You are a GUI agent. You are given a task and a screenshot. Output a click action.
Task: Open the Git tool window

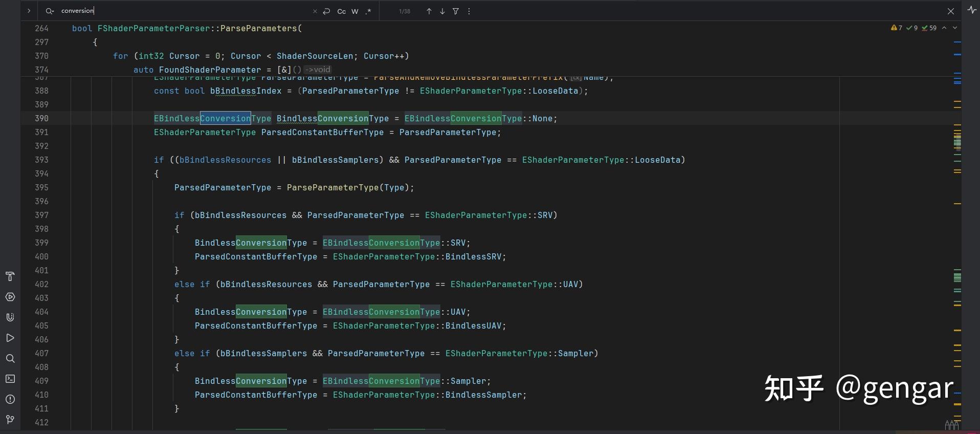point(10,420)
